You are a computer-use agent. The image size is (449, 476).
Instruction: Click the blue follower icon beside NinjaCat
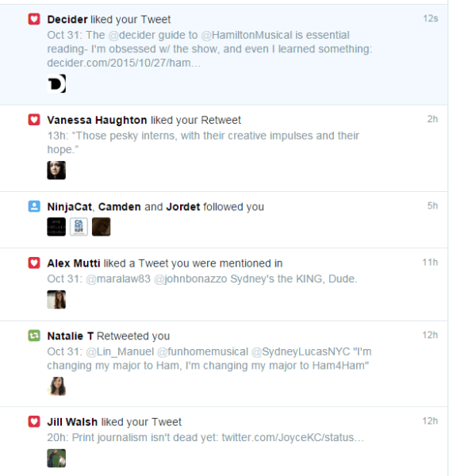(34, 206)
